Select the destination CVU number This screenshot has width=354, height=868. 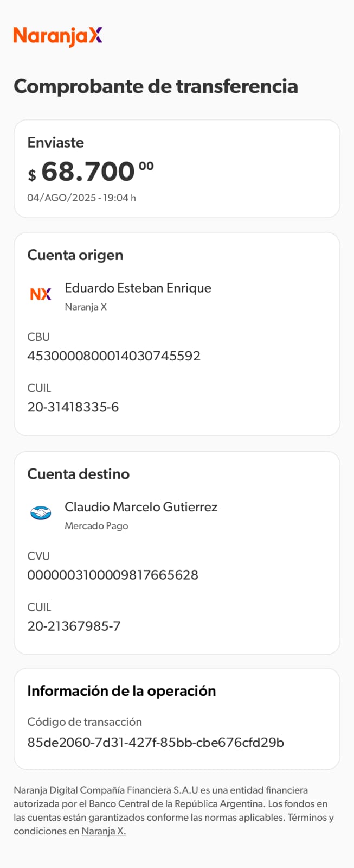point(113,575)
